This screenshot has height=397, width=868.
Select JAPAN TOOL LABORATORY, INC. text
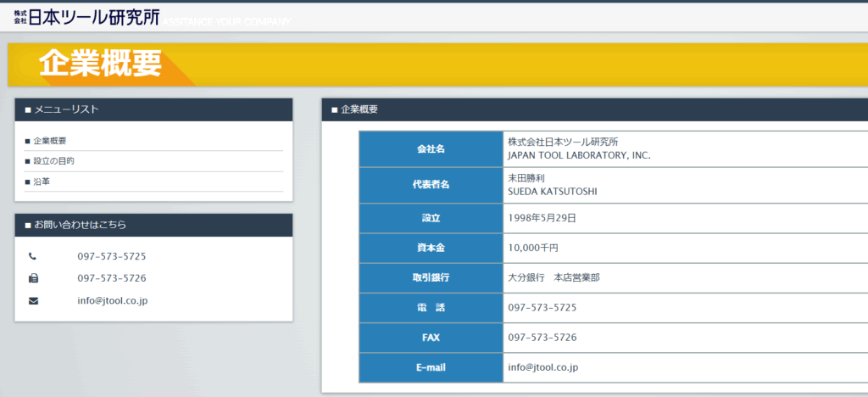(579, 156)
